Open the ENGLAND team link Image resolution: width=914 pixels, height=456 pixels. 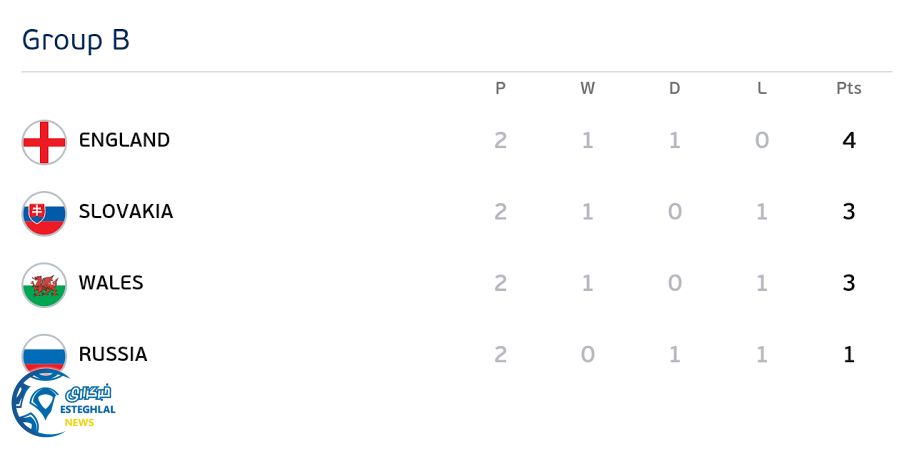point(124,140)
